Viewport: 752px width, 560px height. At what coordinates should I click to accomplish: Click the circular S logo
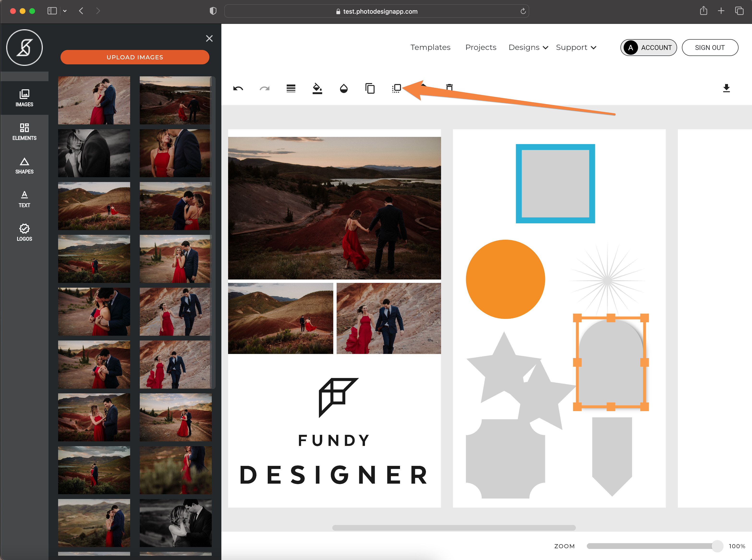(x=24, y=48)
